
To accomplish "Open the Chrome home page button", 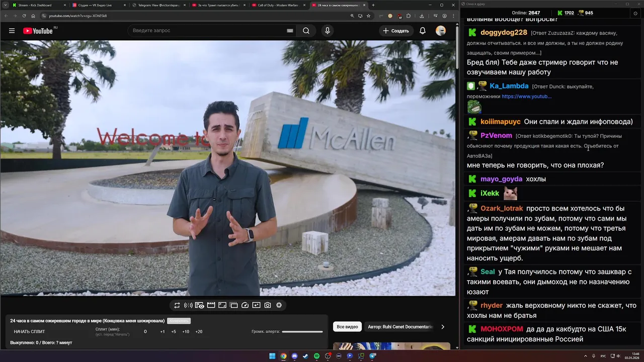I will tap(33, 16).
